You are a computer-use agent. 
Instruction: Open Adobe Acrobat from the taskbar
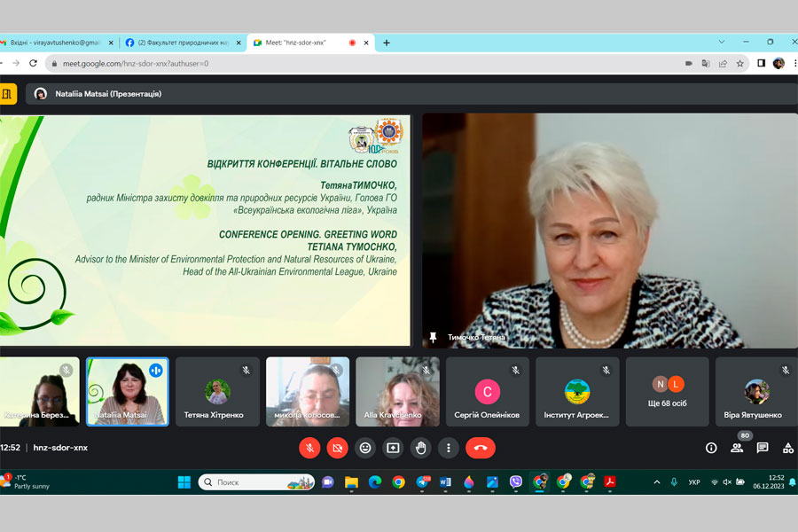pyautogui.click(x=610, y=482)
